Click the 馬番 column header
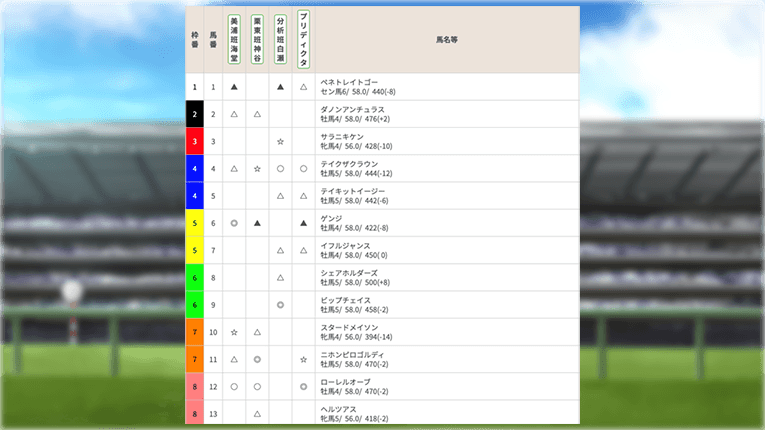 pos(213,40)
